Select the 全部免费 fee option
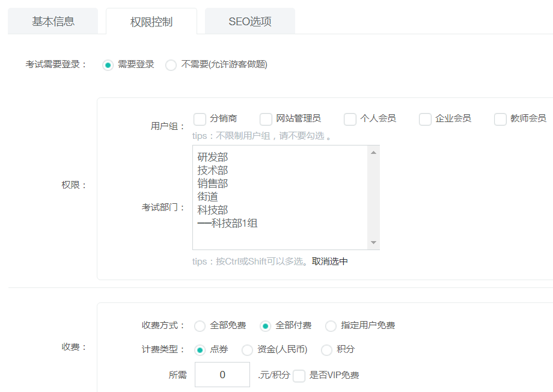Viewport: 553px width, 392px height. (200, 326)
